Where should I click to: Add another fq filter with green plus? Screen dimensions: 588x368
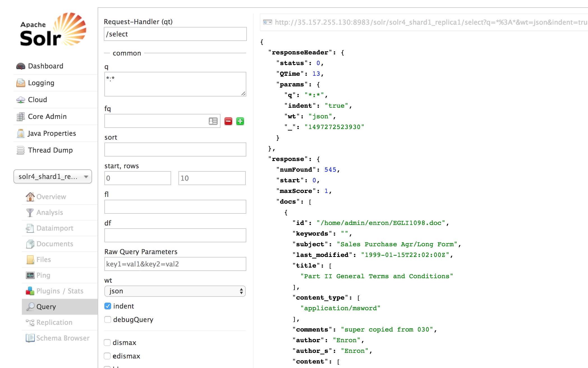pos(240,121)
